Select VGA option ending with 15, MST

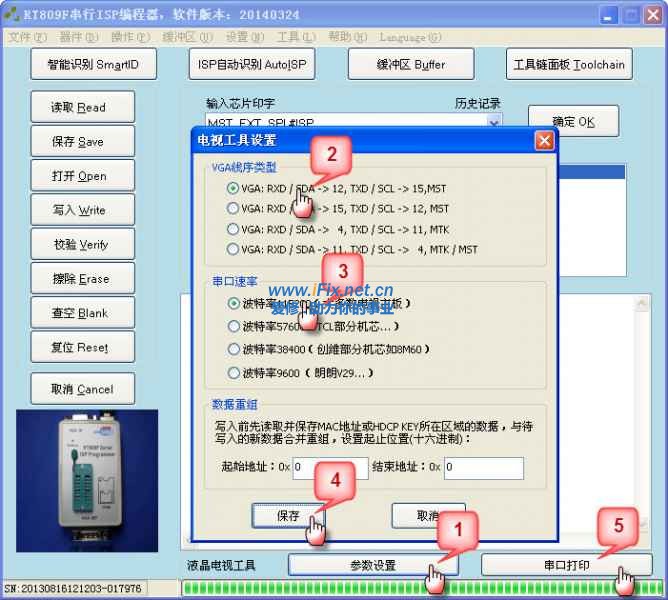click(x=233, y=189)
